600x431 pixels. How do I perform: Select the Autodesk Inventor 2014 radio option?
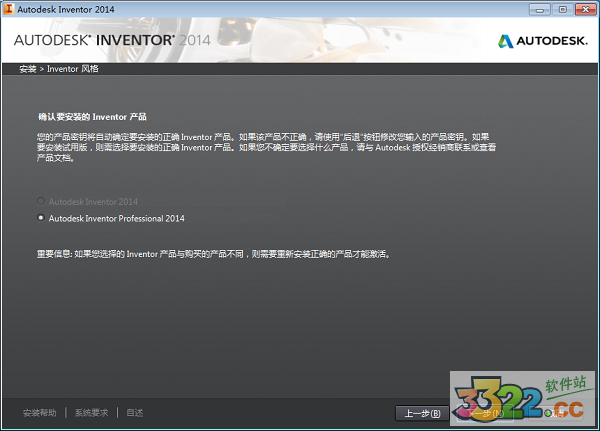(41, 201)
